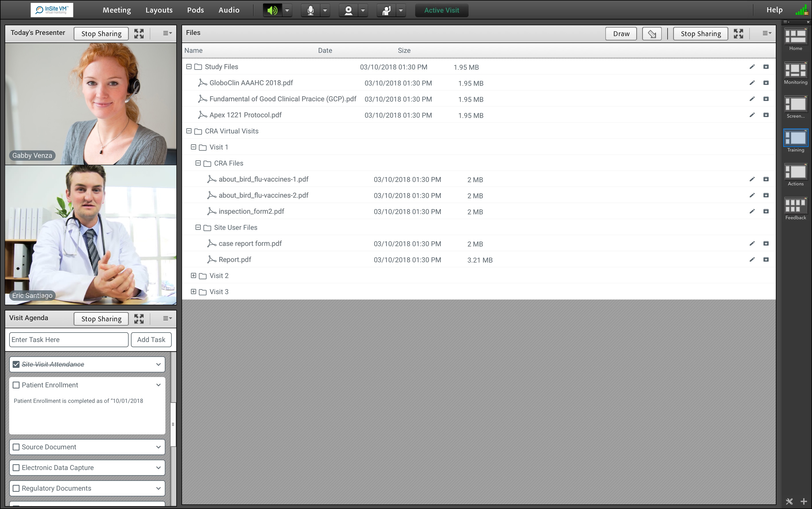Open the Pods menu
Viewport: 812px width, 509px height.
point(195,10)
